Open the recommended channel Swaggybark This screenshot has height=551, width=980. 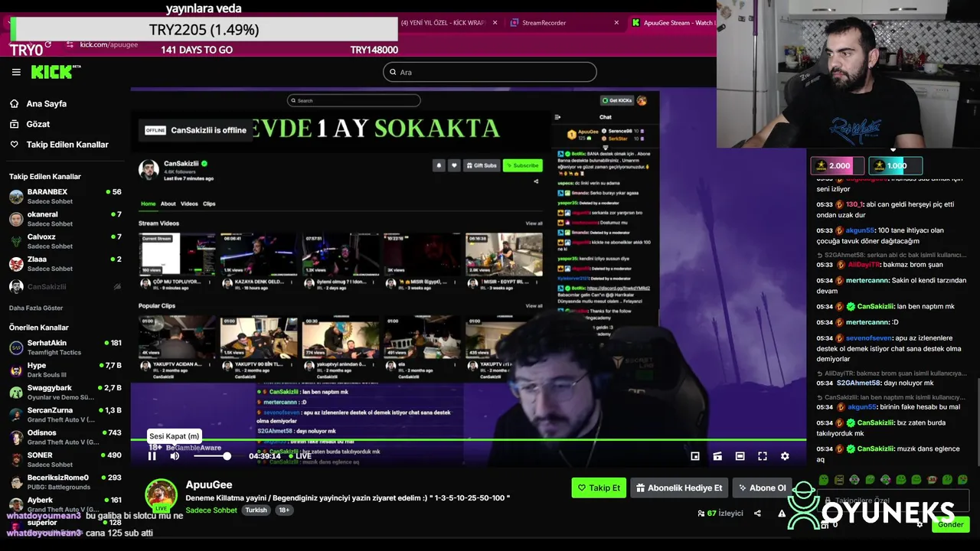point(65,393)
